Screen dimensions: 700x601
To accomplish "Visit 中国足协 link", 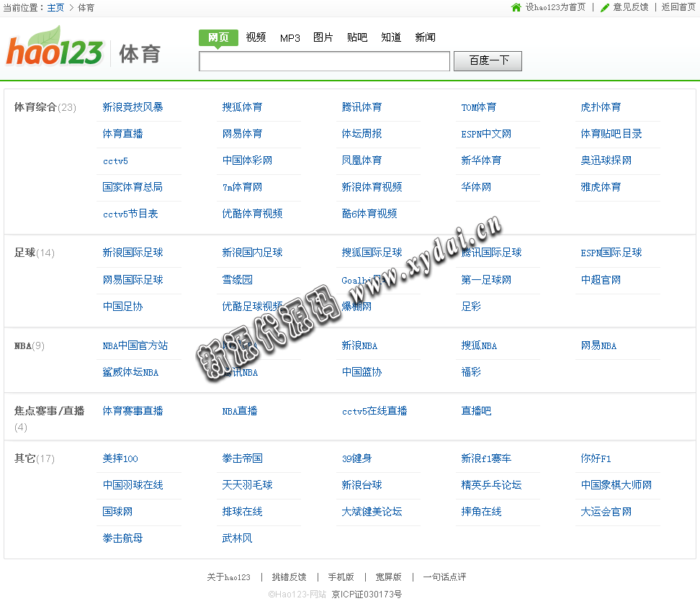I will coord(122,307).
